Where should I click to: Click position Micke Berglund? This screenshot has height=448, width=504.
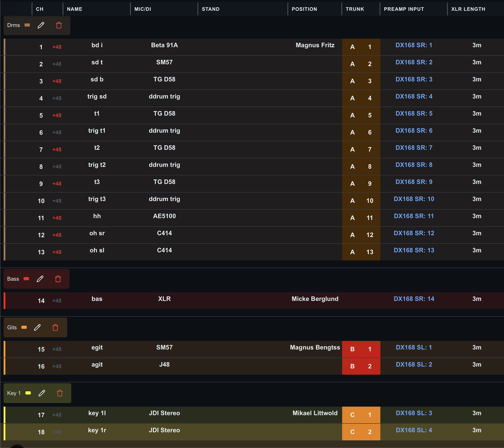315,299
